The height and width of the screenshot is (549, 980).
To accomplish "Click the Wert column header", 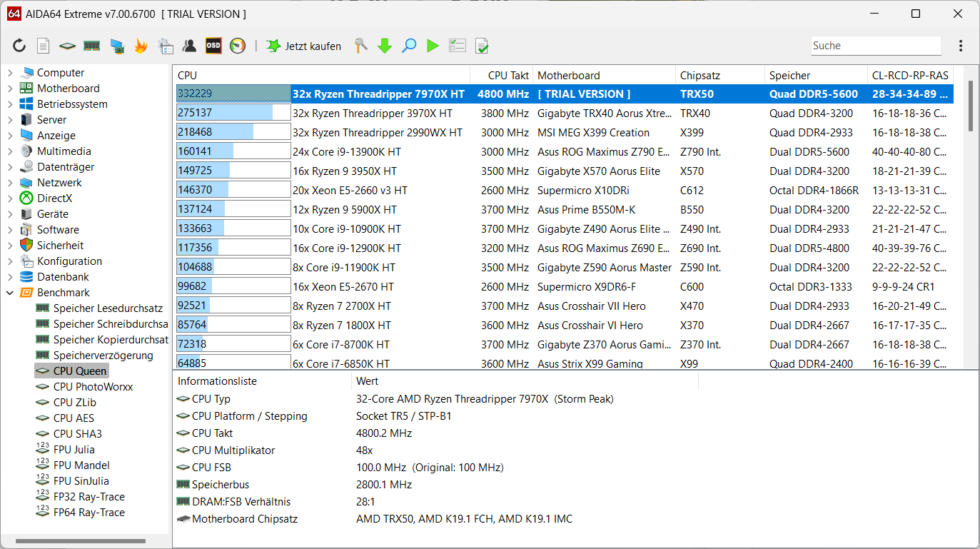I will pos(525,381).
